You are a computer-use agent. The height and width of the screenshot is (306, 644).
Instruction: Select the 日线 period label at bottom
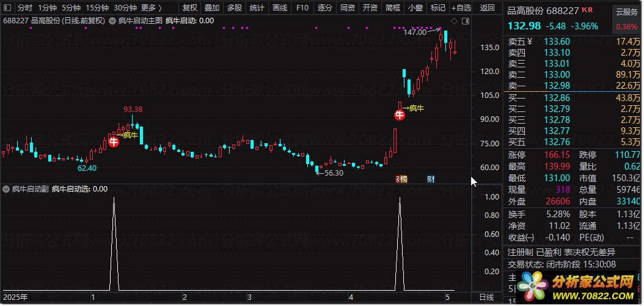(x=487, y=297)
